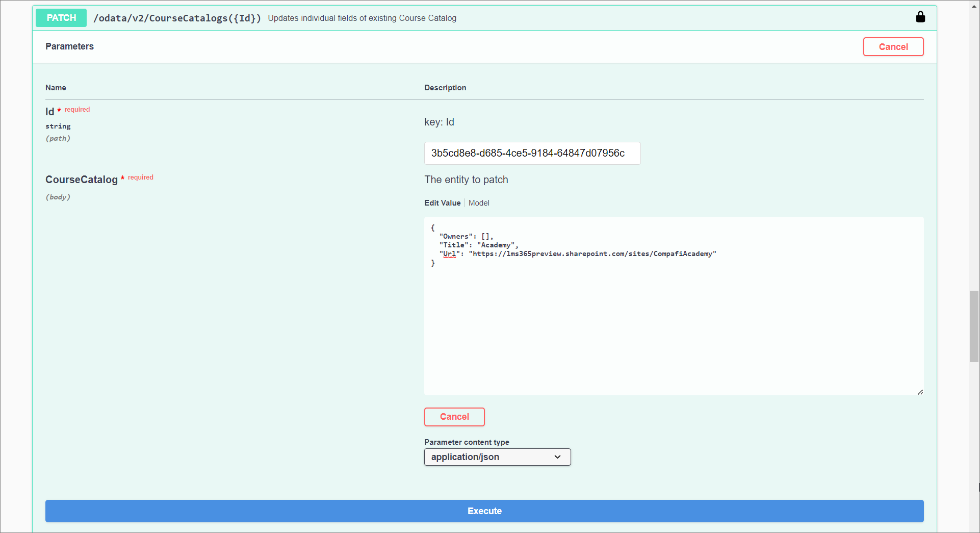This screenshot has height=533, width=980.
Task: Place cursor on the "Title": "Academy" line
Action: click(478, 245)
